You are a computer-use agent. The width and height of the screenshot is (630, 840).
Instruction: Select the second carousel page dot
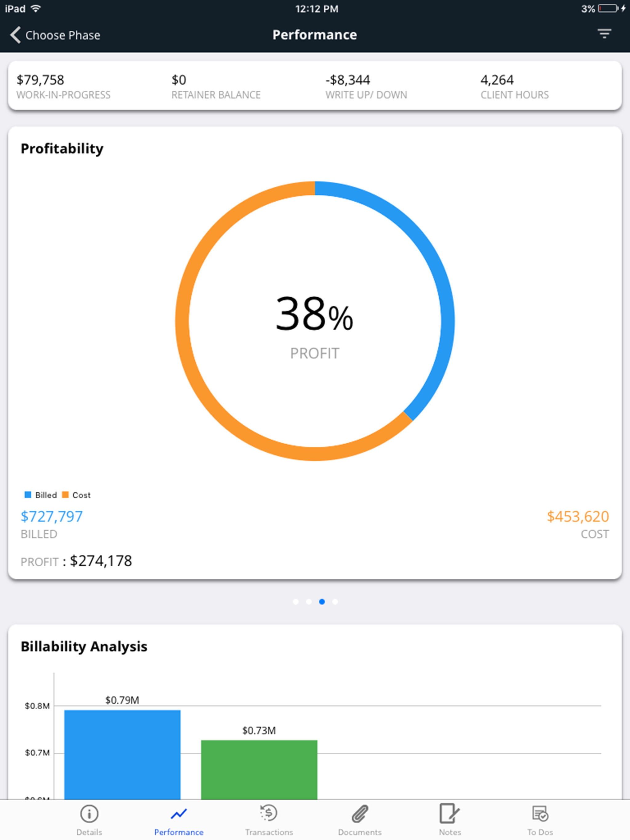tap(309, 601)
